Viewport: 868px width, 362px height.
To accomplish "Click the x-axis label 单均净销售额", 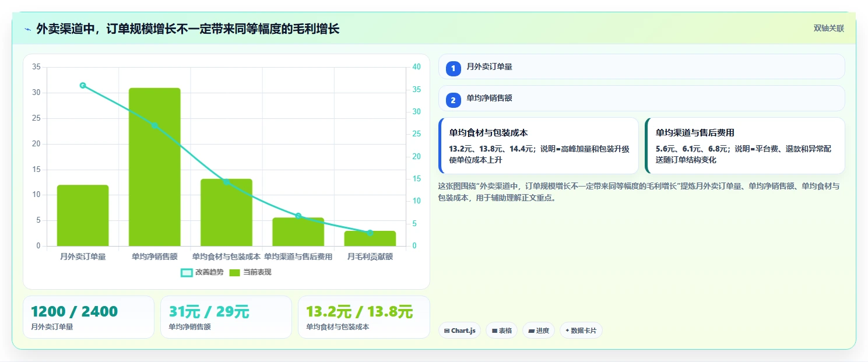I will [154, 256].
